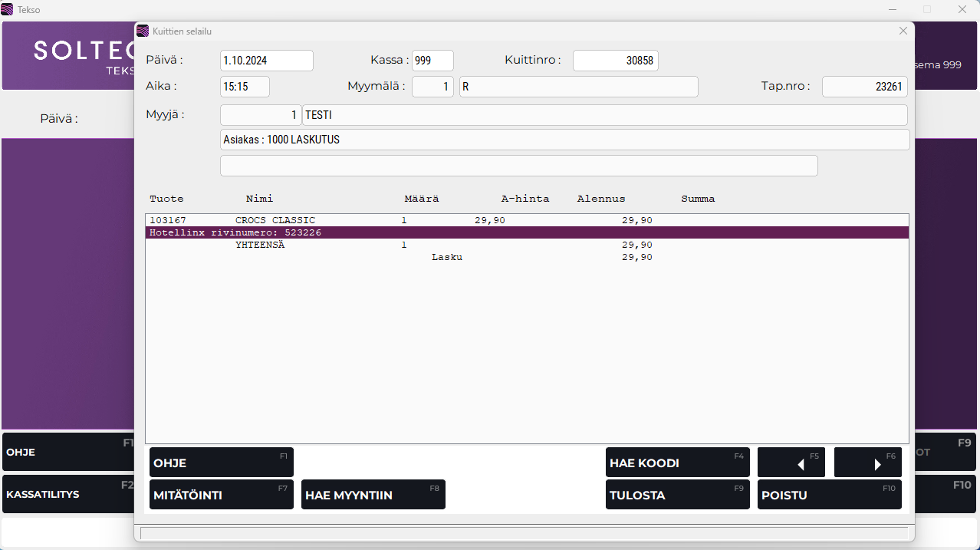Click the MITÄTÖINTI button
980x550 pixels.
(x=221, y=495)
